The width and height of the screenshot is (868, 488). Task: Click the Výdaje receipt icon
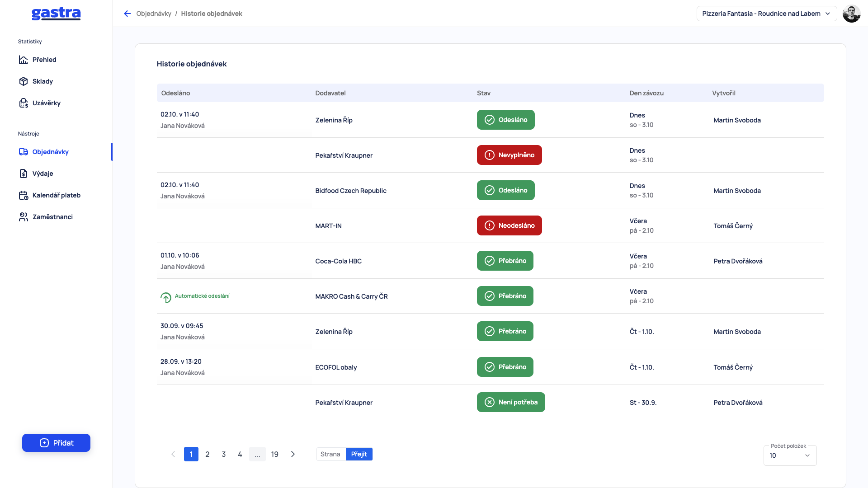[24, 174]
